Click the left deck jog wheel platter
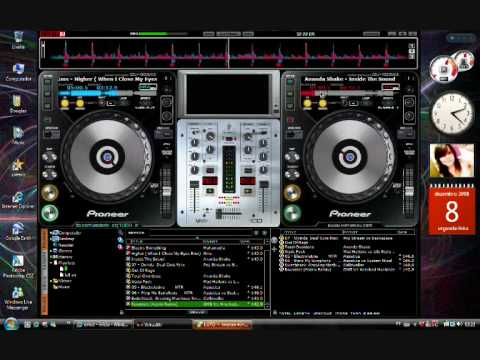Screen dimensions: 480x360 107,157
